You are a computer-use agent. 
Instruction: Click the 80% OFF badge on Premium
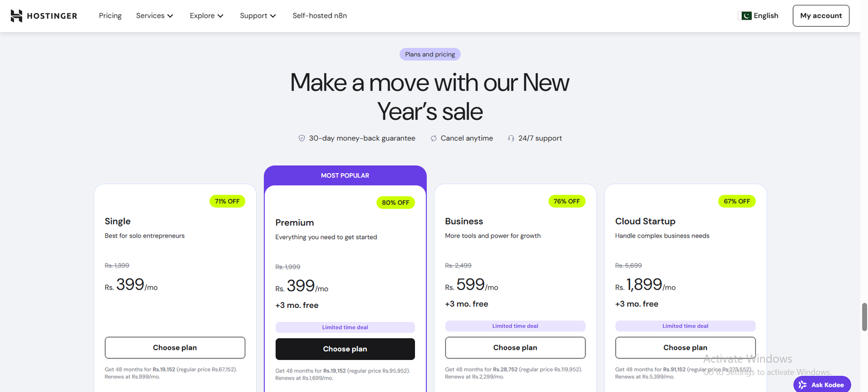395,202
